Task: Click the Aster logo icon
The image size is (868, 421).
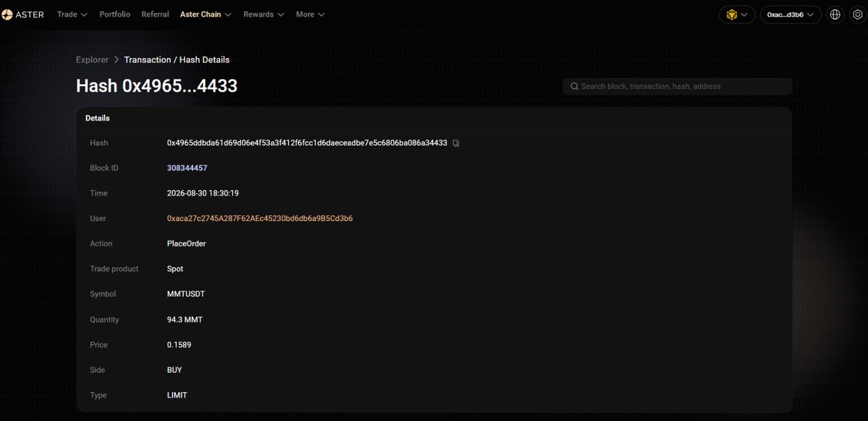Action: tap(7, 14)
